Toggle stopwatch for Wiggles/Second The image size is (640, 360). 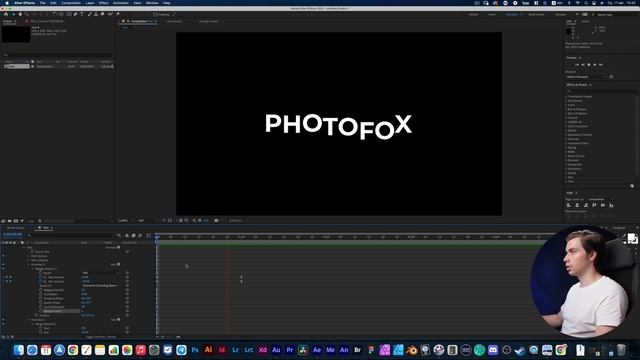point(41,290)
